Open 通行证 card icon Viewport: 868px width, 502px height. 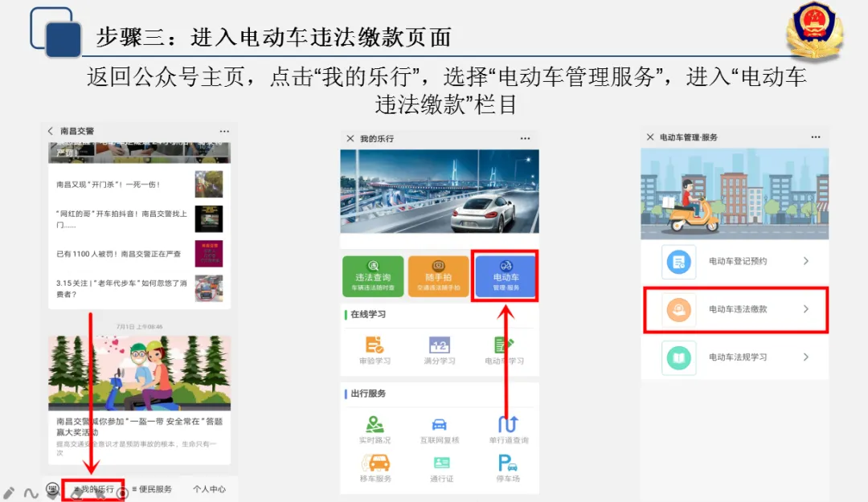pyautogui.click(x=441, y=463)
